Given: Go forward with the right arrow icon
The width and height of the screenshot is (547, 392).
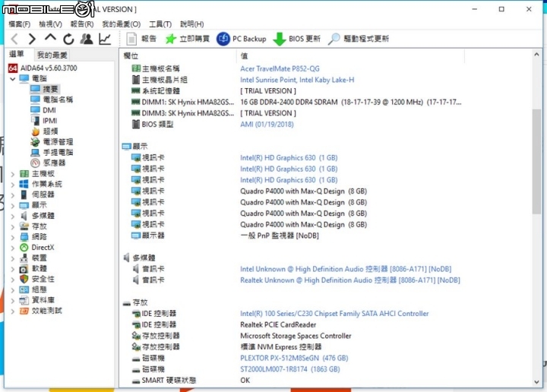Looking at the screenshot, I should pos(32,39).
